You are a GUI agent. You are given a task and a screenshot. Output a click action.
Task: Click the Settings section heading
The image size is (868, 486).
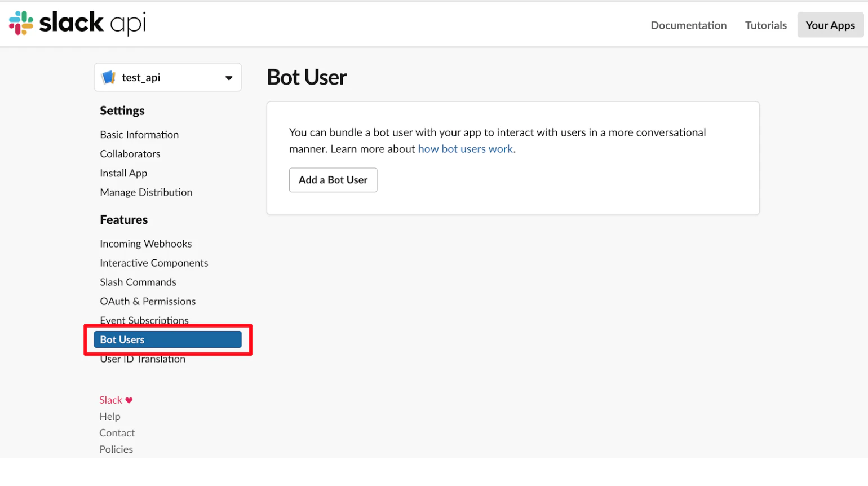(122, 111)
